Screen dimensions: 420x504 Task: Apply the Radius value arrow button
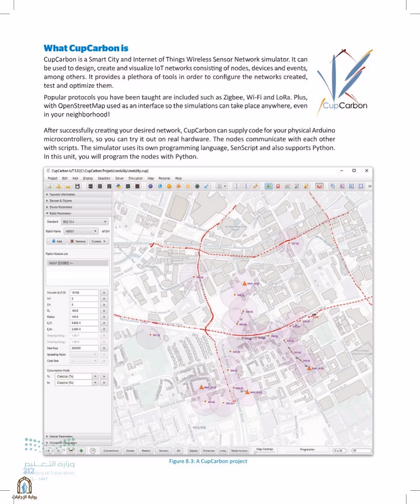[104, 317]
